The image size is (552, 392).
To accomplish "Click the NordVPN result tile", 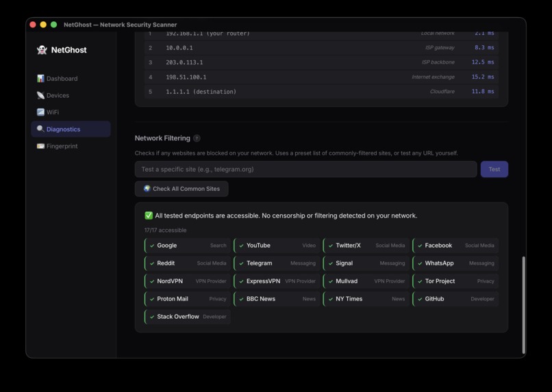I will [188, 281].
